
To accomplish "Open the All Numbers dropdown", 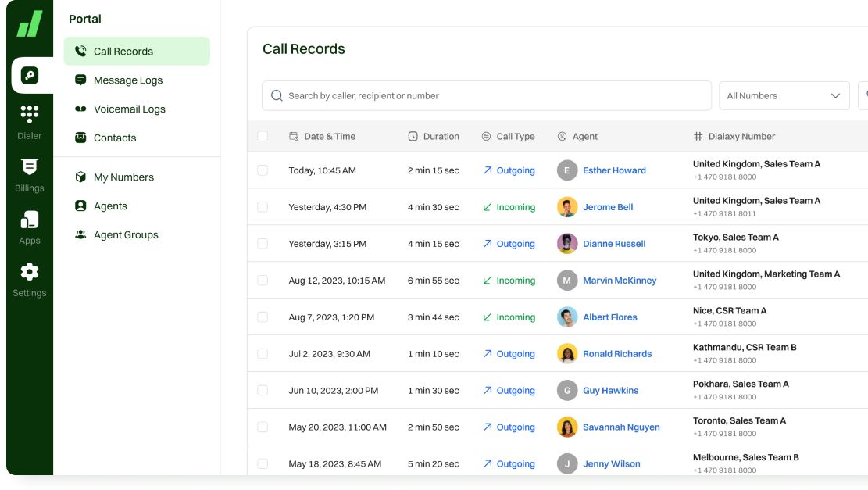I will pos(783,95).
